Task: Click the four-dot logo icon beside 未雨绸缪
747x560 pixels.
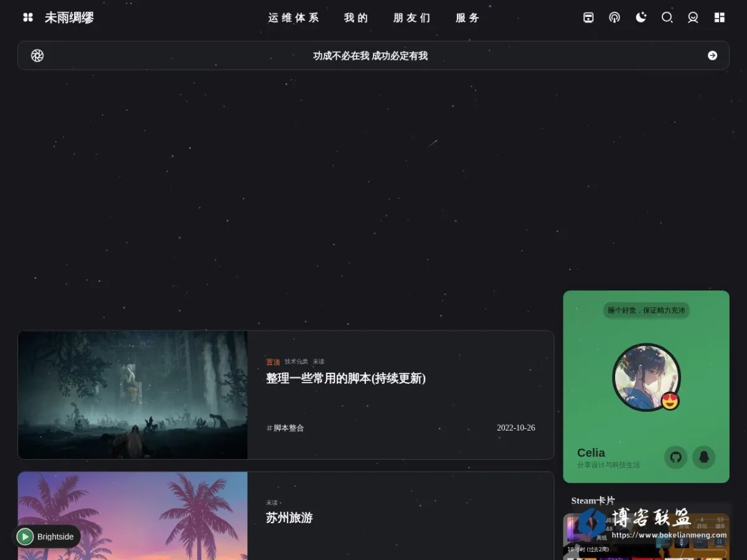Action: (28, 17)
